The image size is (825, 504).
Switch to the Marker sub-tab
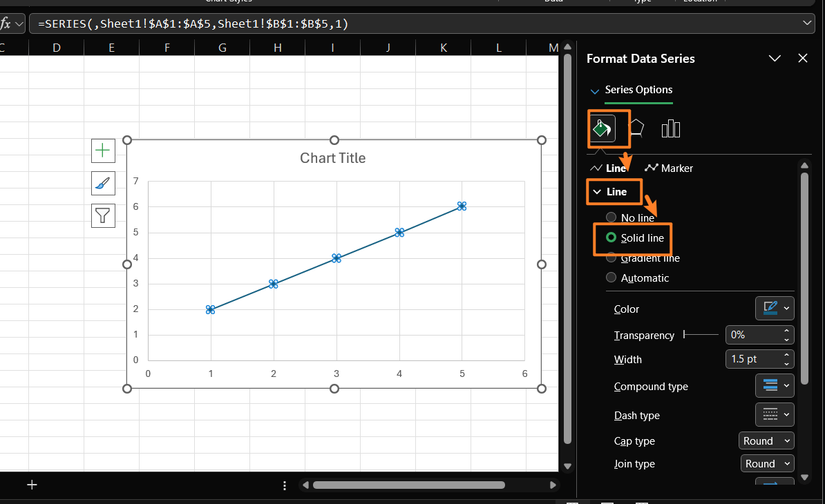pyautogui.click(x=669, y=168)
